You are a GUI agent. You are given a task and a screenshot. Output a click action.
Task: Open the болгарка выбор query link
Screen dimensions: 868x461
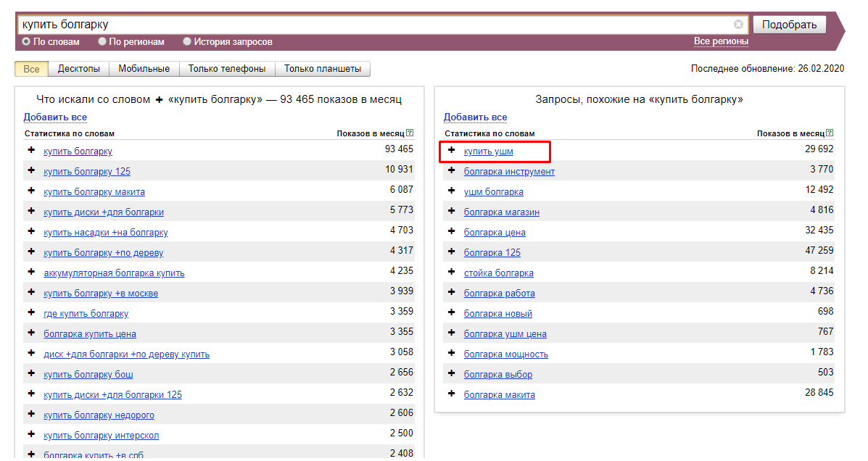[497, 374]
